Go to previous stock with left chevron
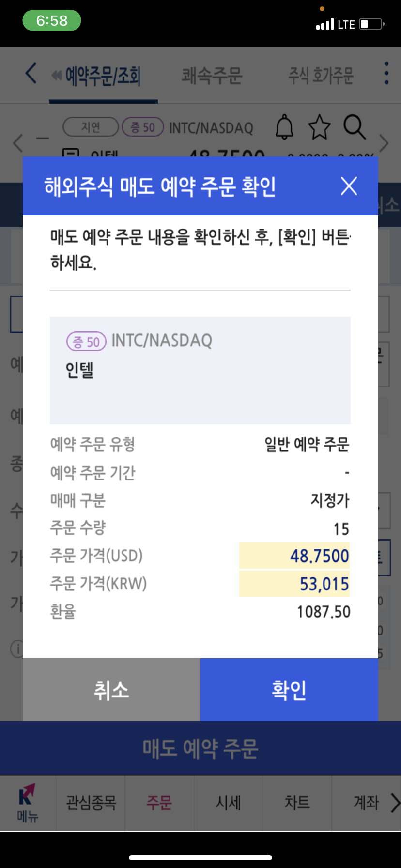Screen dimensions: 401x868 coord(18,143)
